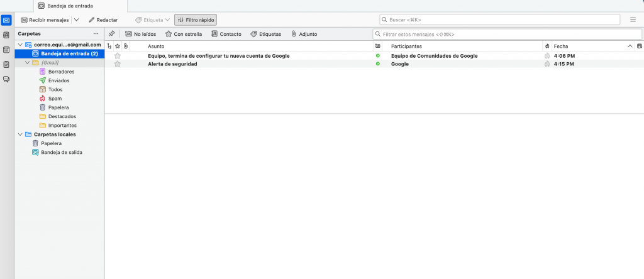Star the Alerta de seguridad message
The height and width of the screenshot is (279, 644).
click(117, 64)
